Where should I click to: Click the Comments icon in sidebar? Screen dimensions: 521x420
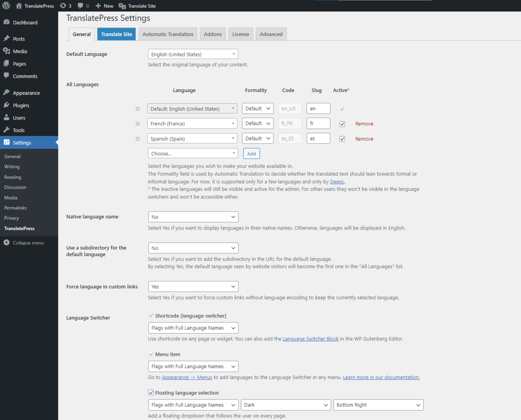(x=7, y=76)
